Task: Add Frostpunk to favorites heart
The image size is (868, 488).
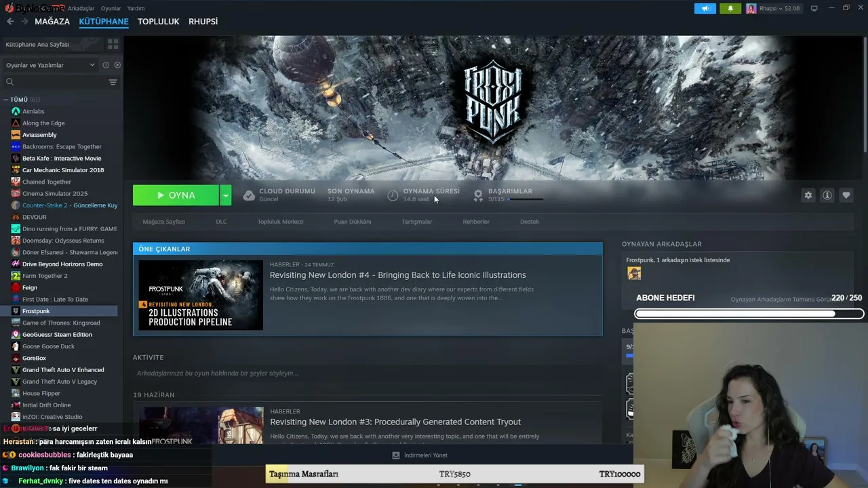Action: [x=846, y=195]
